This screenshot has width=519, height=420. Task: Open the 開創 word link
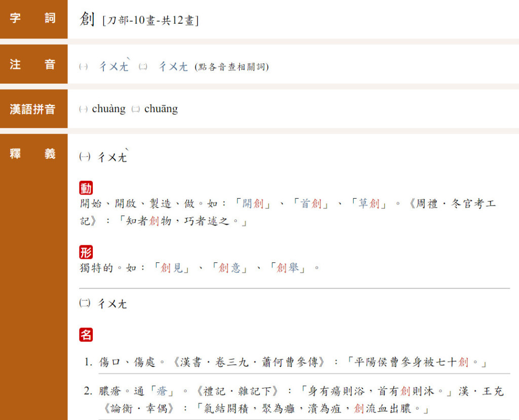[x=253, y=204]
